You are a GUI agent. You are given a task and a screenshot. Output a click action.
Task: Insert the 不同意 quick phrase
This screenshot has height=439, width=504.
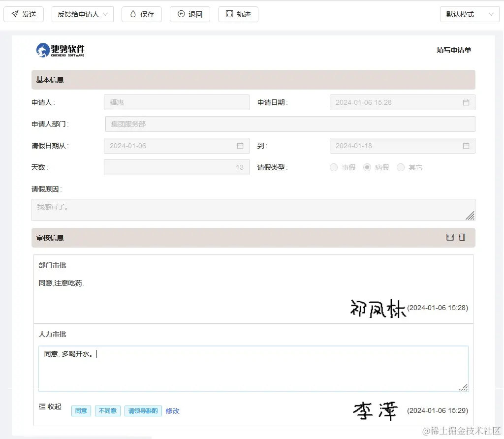coord(108,411)
